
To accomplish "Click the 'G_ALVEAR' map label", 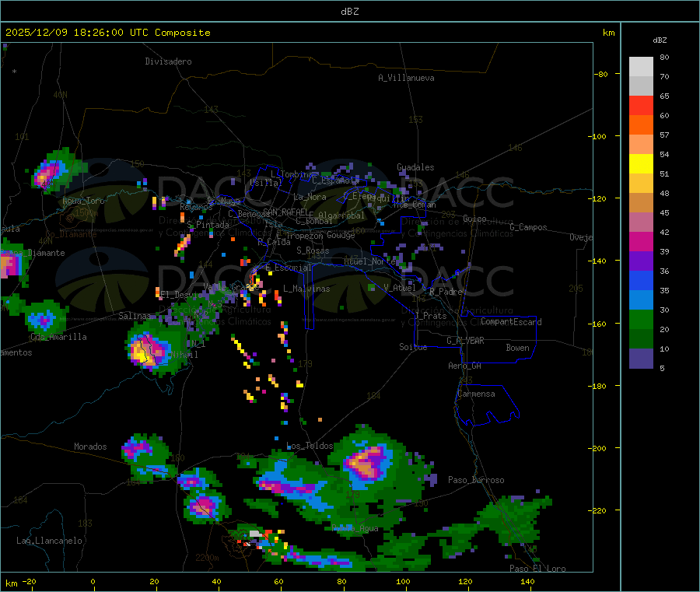I will click(465, 341).
